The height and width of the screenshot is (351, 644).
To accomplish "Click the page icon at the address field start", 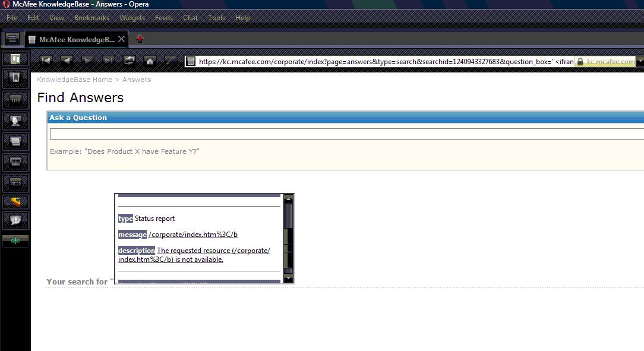I will pyautogui.click(x=191, y=62).
